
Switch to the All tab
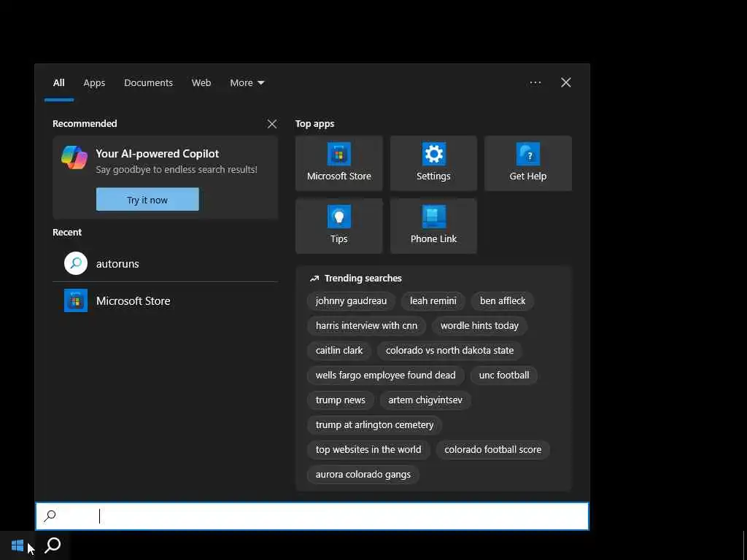pos(58,83)
